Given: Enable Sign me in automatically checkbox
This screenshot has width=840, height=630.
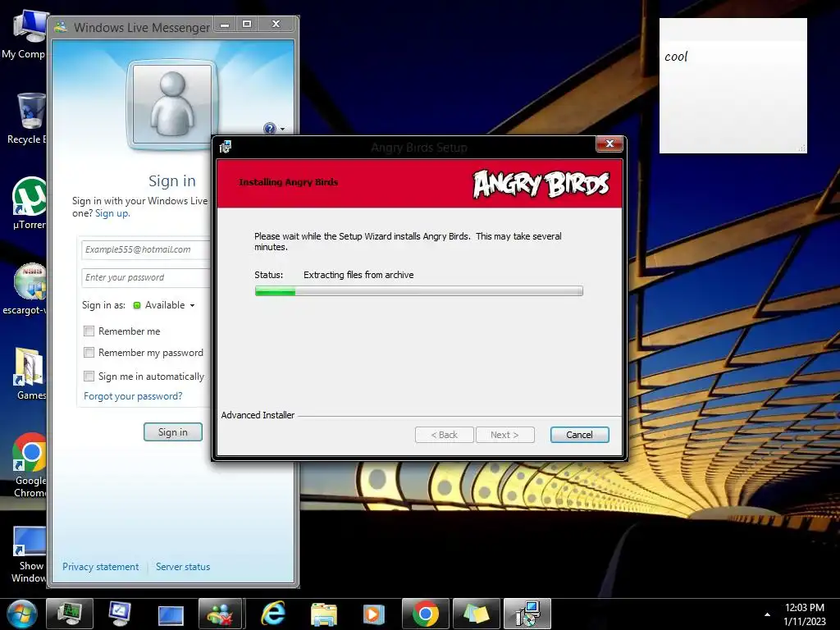Looking at the screenshot, I should [x=89, y=376].
